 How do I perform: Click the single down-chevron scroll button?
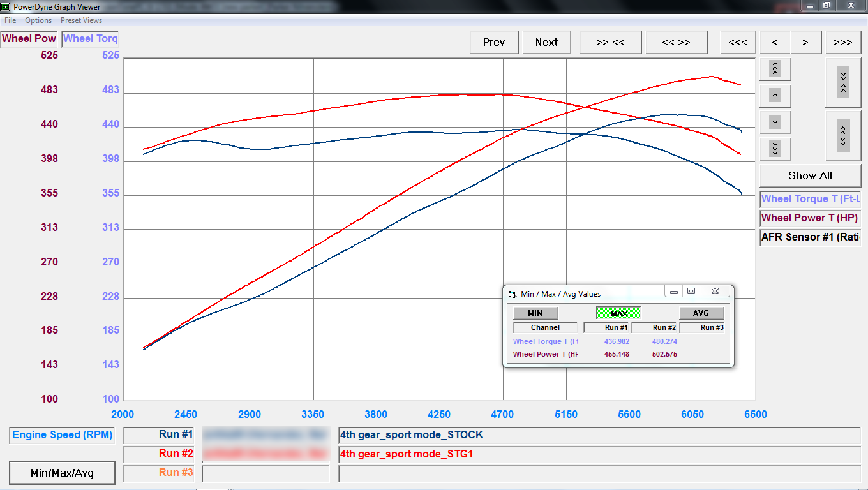(775, 122)
